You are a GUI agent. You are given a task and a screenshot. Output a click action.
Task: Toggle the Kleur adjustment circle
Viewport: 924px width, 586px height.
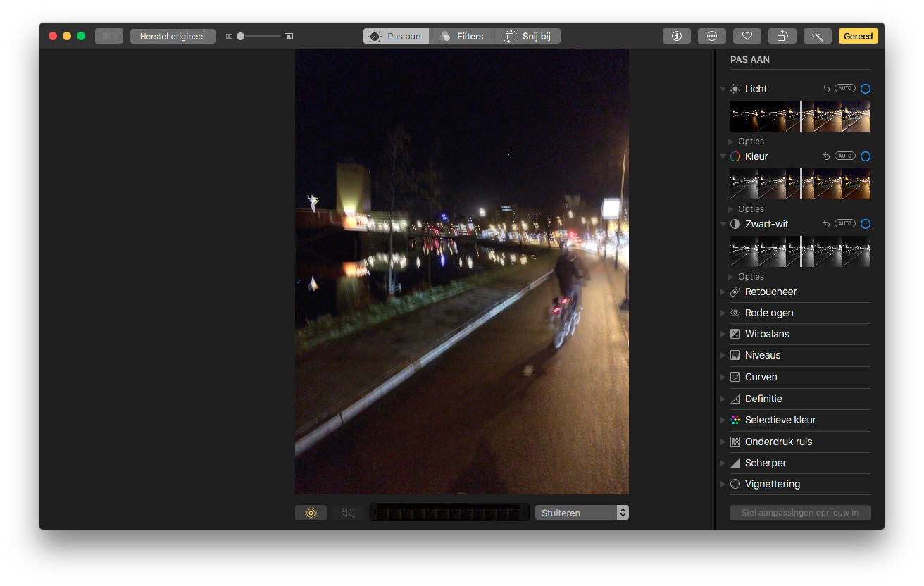tap(865, 156)
